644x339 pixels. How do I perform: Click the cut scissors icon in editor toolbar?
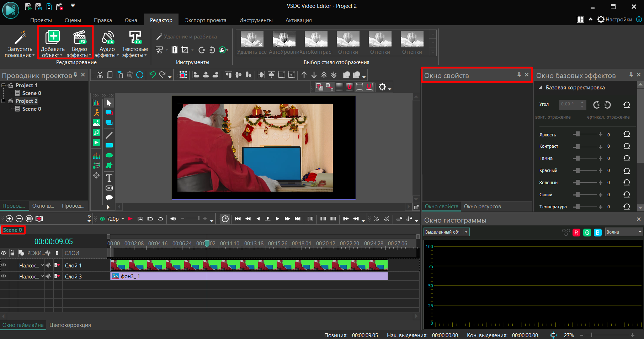coord(100,75)
